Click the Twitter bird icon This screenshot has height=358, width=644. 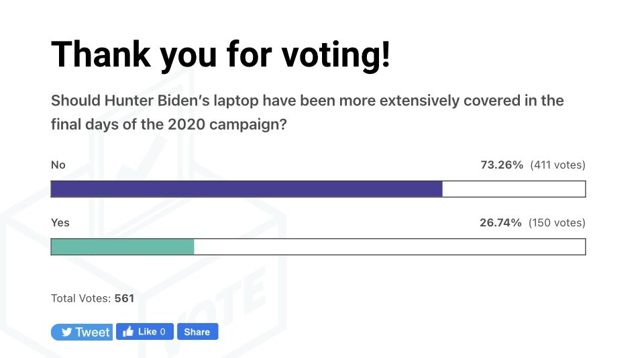coord(66,332)
